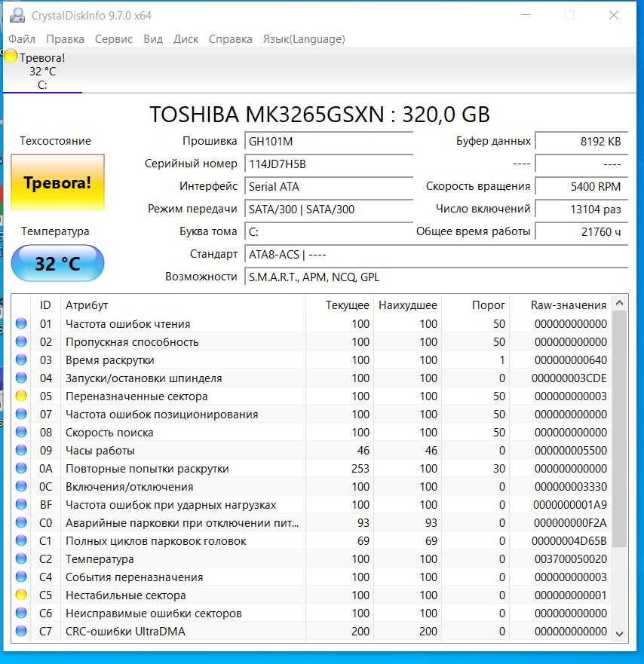The height and width of the screenshot is (664, 644).
Task: Click the blue 32 °C temperature button
Action: [57, 263]
